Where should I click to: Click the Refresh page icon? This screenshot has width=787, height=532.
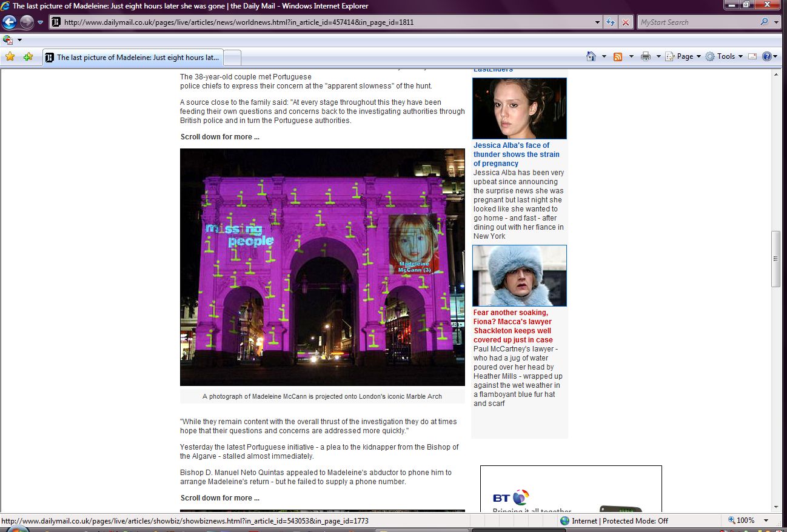(611, 22)
